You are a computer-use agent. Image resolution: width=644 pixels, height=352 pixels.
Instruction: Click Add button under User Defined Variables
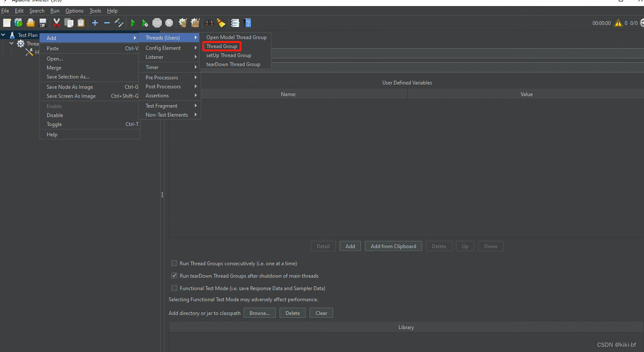click(350, 246)
